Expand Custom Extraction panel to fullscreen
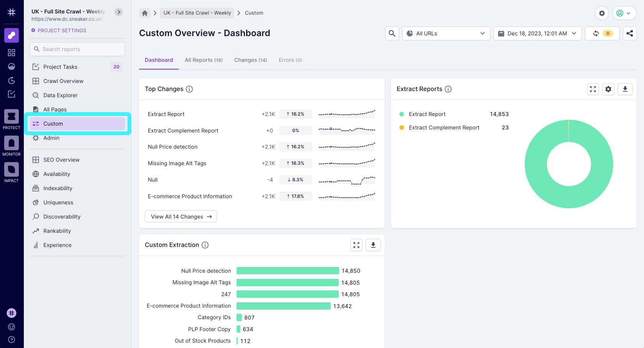644x348 pixels. coord(356,245)
